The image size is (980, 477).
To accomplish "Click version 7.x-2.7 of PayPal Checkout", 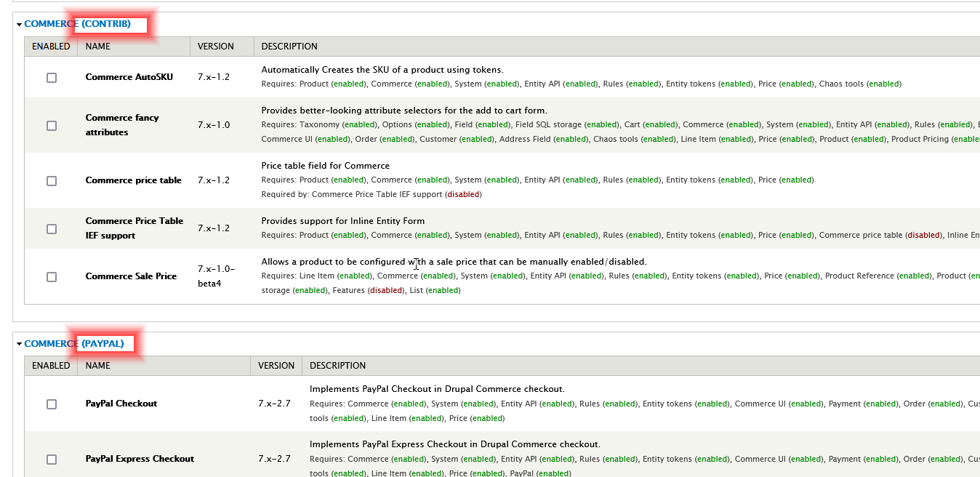I will point(274,404).
